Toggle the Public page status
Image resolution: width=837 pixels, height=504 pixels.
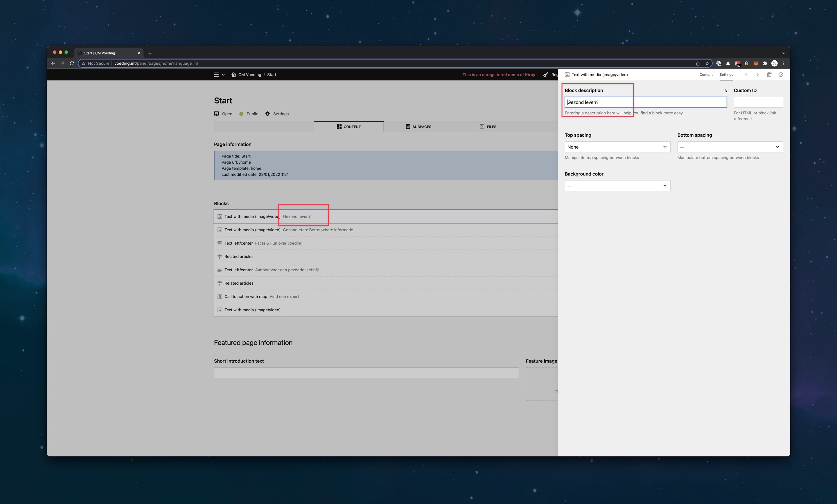coord(249,114)
